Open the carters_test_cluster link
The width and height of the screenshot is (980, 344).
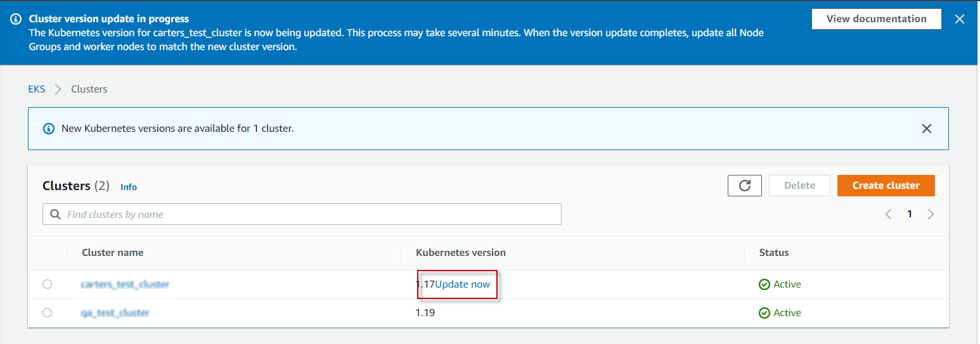click(126, 284)
